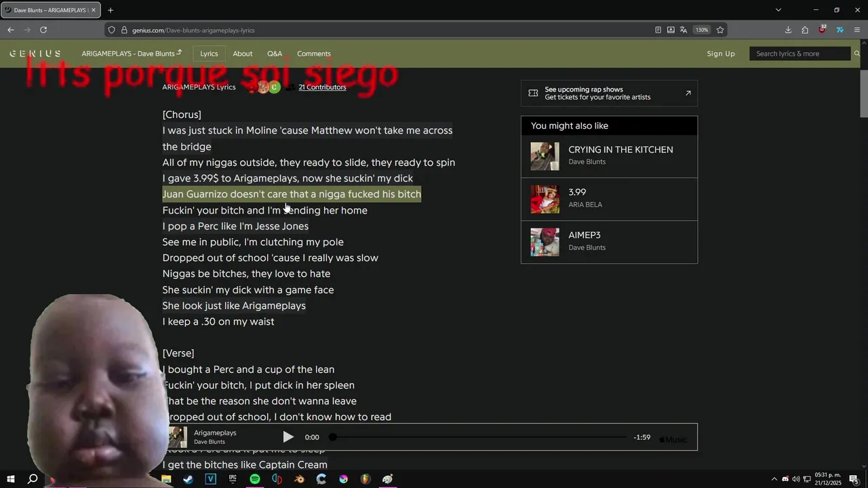Open the browser downloads panel
The width and height of the screenshot is (868, 488).
pos(788,30)
